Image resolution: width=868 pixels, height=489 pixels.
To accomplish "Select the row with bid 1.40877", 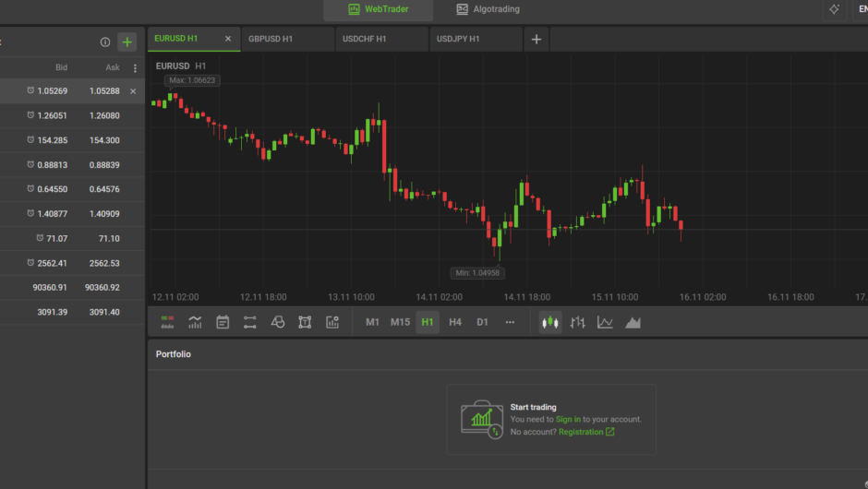I will click(x=72, y=214).
